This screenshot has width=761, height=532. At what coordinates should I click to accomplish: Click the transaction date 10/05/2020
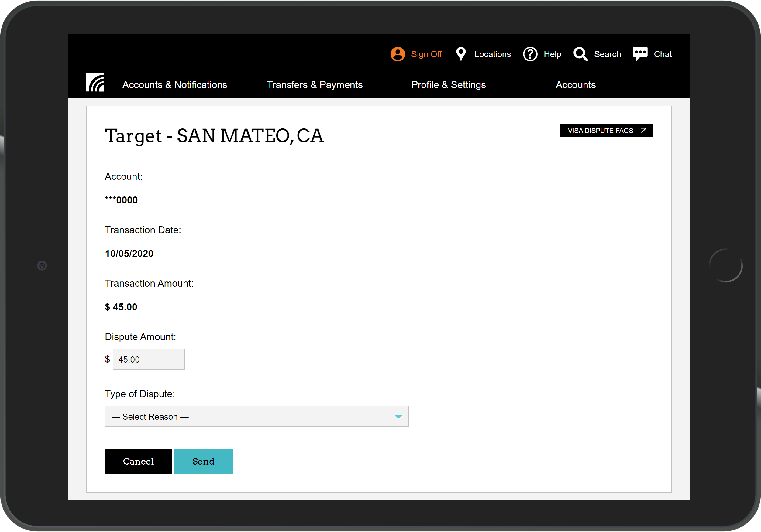click(129, 254)
